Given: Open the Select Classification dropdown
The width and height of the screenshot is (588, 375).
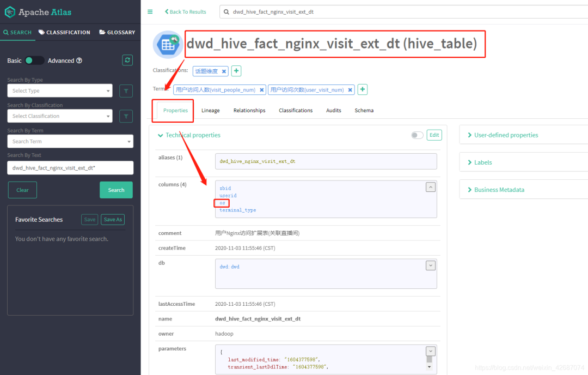Looking at the screenshot, I should 60,116.
